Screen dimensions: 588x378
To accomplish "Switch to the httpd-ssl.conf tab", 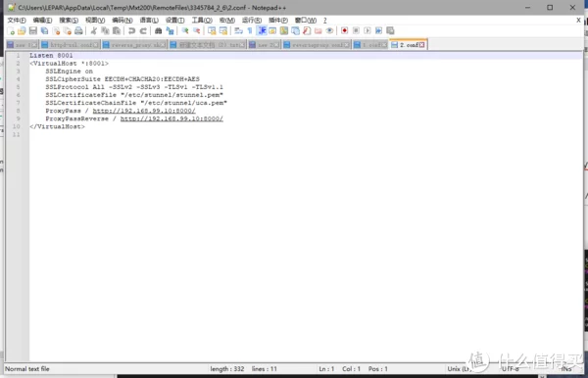I will coord(71,45).
